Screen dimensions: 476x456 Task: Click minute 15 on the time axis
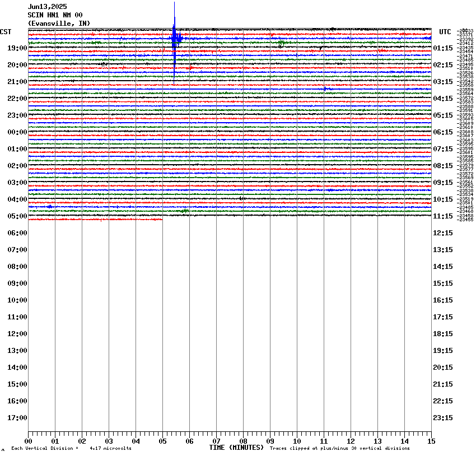431,441
